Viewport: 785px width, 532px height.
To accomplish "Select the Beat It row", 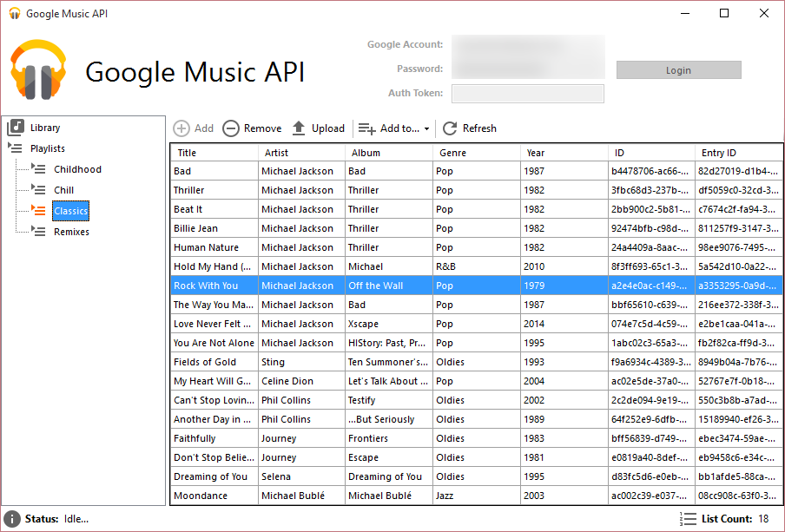I will pos(476,209).
